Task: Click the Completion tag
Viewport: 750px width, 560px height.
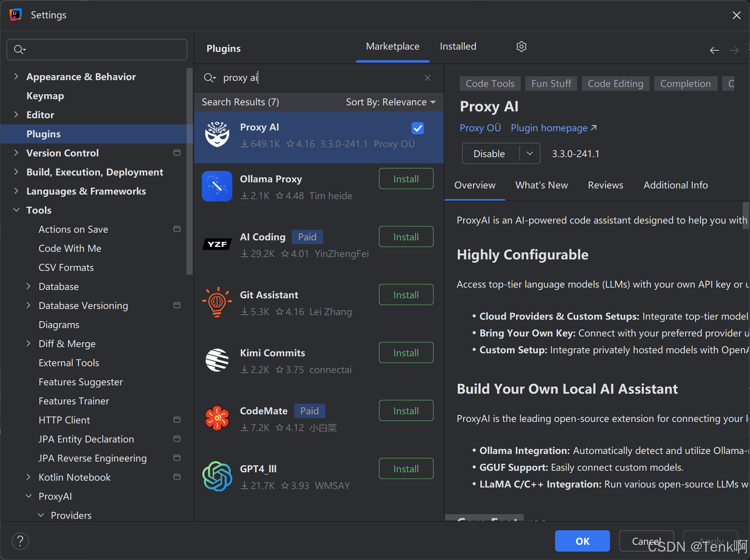Action: (x=686, y=84)
